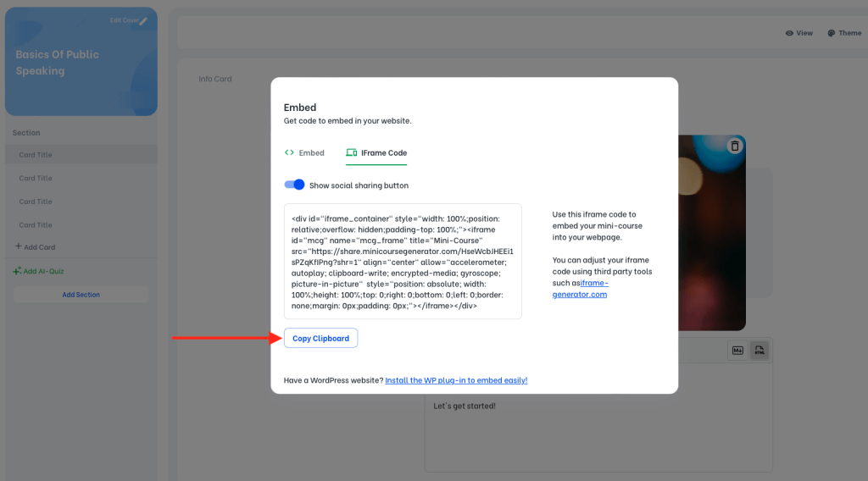868x481 pixels.
Task: Select the last Card Title in sidebar
Action: pos(36,225)
